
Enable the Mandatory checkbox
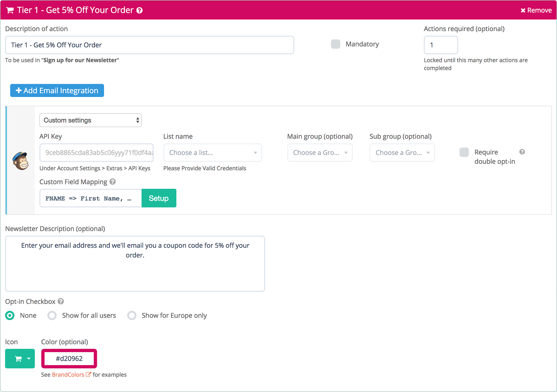(x=335, y=44)
